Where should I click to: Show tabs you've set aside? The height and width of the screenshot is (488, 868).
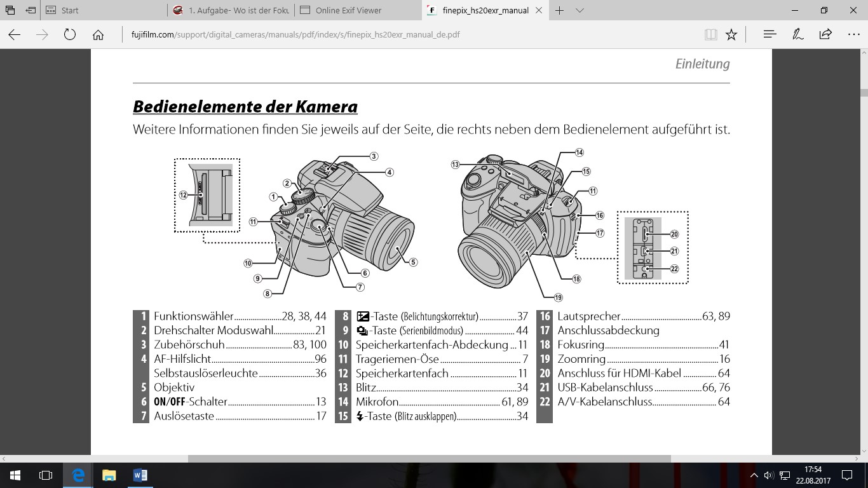pyautogui.click(x=10, y=10)
